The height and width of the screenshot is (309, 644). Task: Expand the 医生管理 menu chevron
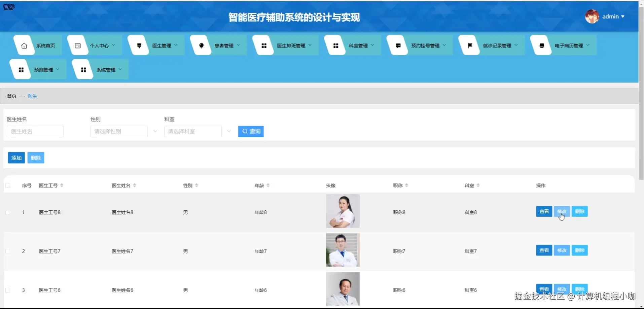click(x=176, y=45)
